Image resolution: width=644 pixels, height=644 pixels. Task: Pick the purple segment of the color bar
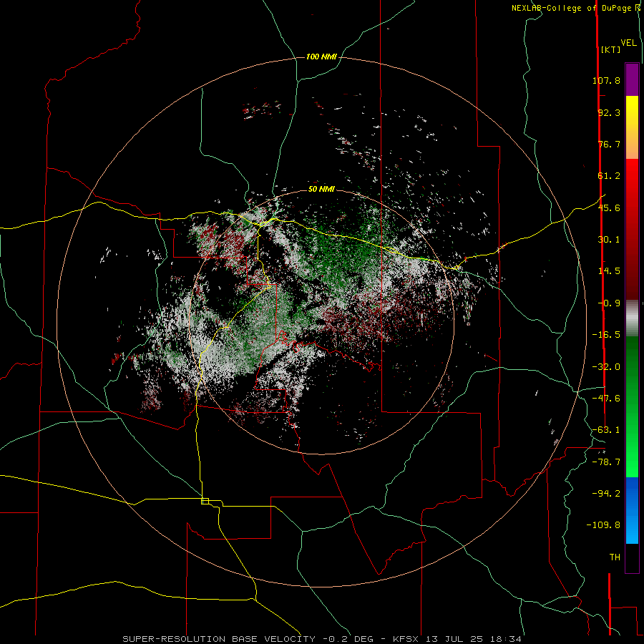click(632, 80)
